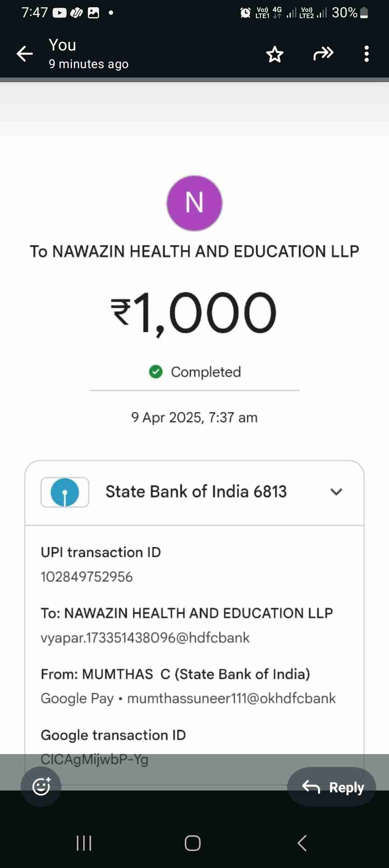Tap the ₹1,000 payment amount

[x=194, y=313]
